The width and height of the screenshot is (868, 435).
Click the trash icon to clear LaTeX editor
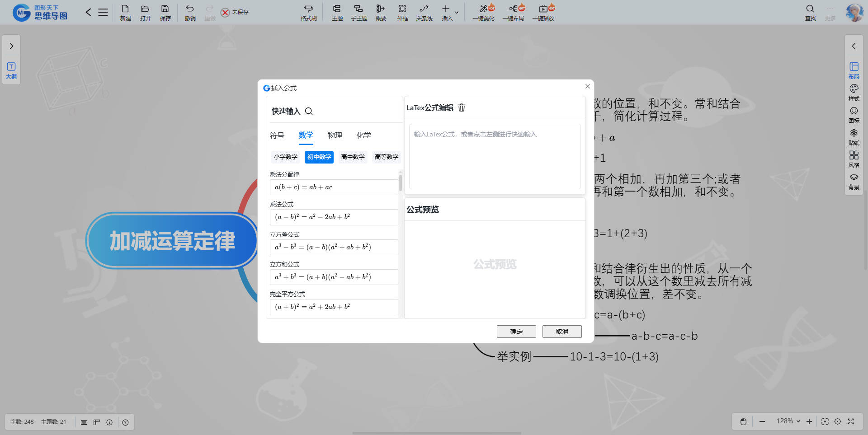[x=462, y=108]
